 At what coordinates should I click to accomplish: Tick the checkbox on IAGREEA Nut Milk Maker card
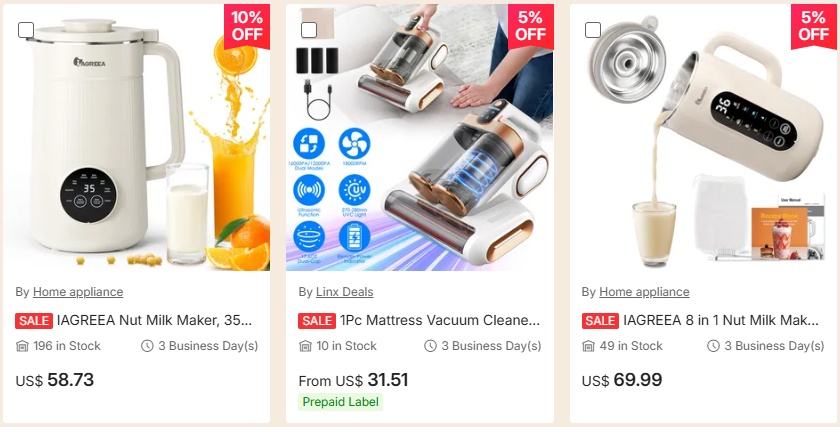(26, 31)
